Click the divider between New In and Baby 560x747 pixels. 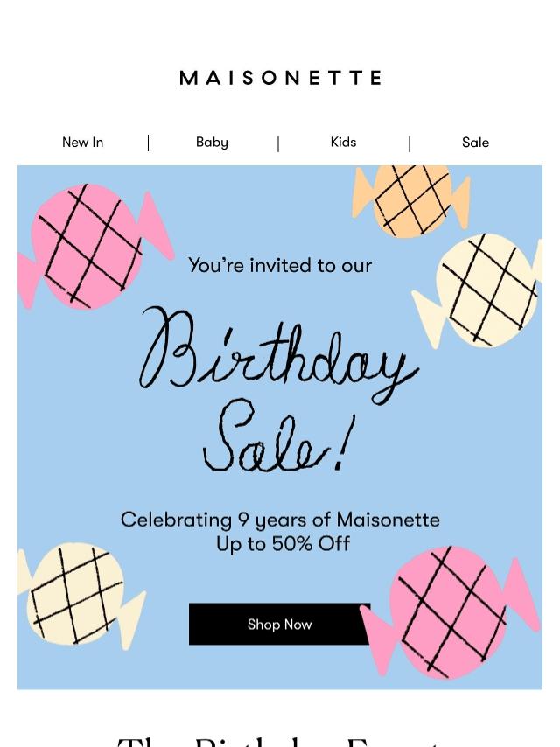point(149,143)
